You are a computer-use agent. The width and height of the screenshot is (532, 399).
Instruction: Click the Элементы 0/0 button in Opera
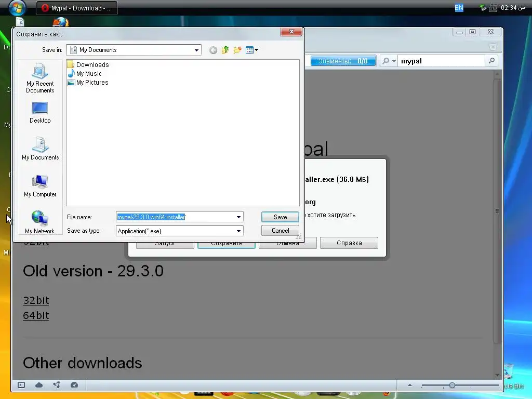point(343,61)
